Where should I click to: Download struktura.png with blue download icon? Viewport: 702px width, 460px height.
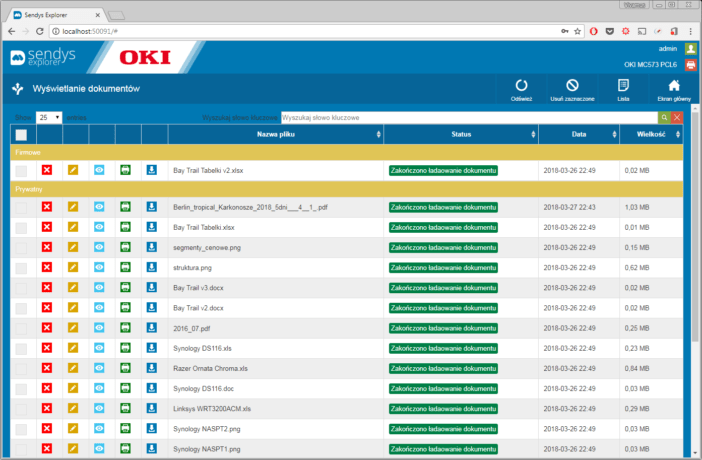[152, 267]
